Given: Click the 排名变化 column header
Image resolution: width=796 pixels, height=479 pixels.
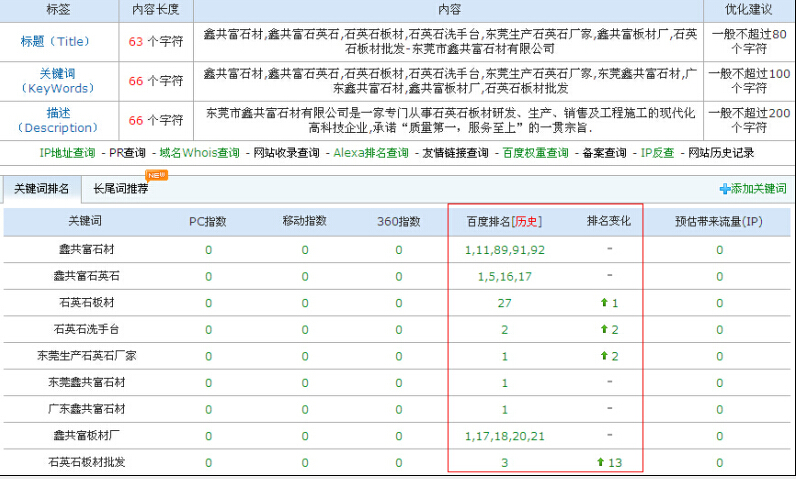Looking at the screenshot, I should 609,221.
